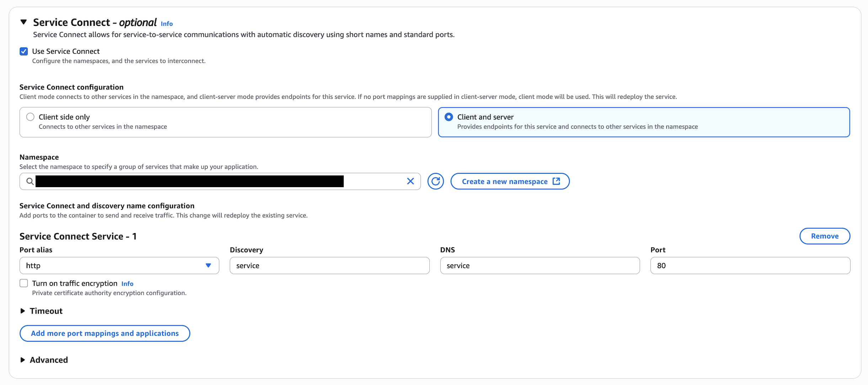
Task: Select Client and server radio option
Action: tap(449, 117)
